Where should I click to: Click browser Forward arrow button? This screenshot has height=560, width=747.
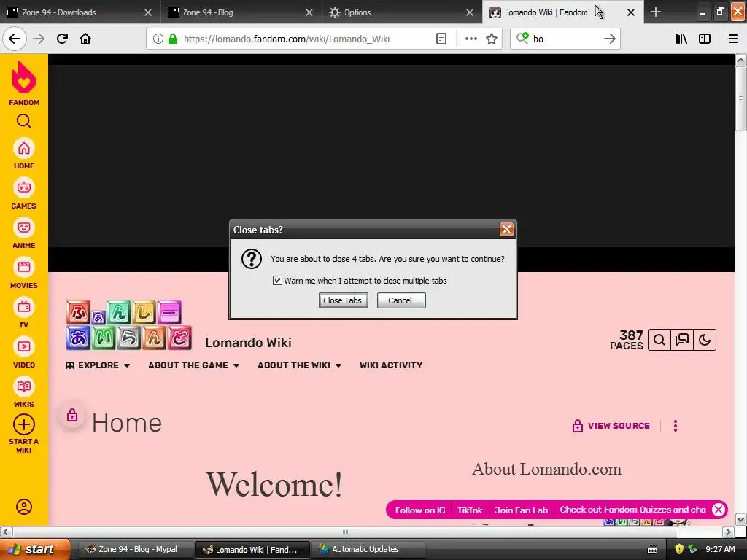(x=39, y=39)
